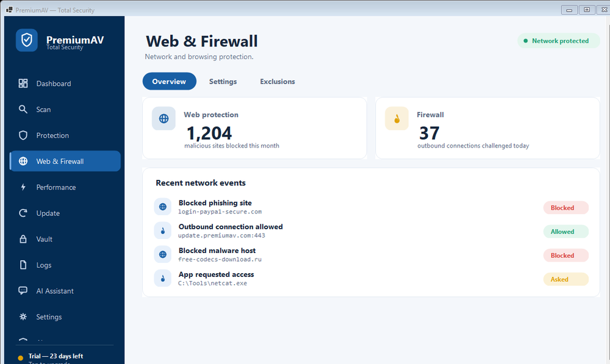
Task: Open the Dashboard sidebar item
Action: point(65,83)
